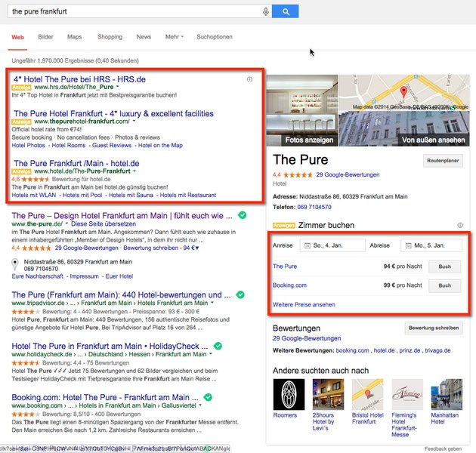Open the Anreise check-in date picker
Viewport: 476px width, 453px height.
(x=332, y=246)
